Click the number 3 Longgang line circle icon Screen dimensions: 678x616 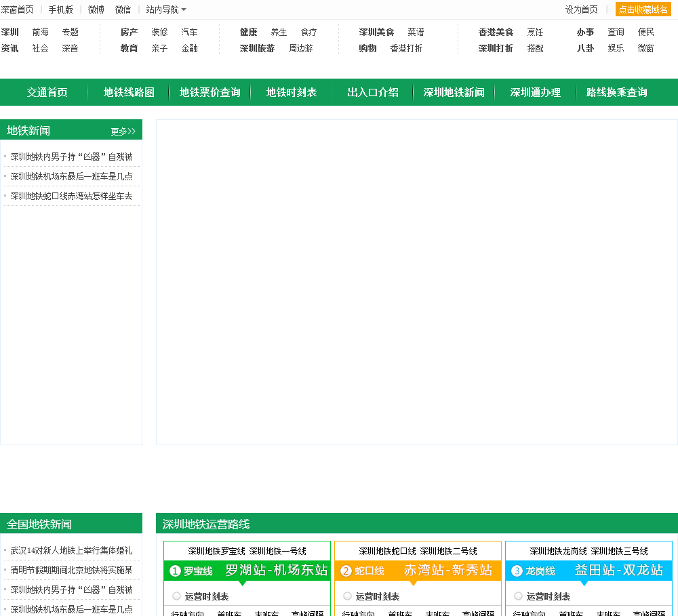pos(517,571)
